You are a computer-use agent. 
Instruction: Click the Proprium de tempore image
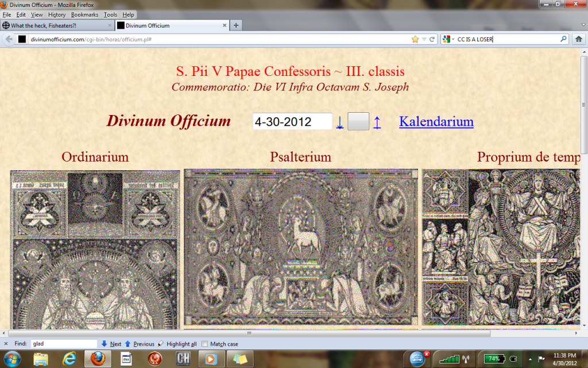(501, 247)
